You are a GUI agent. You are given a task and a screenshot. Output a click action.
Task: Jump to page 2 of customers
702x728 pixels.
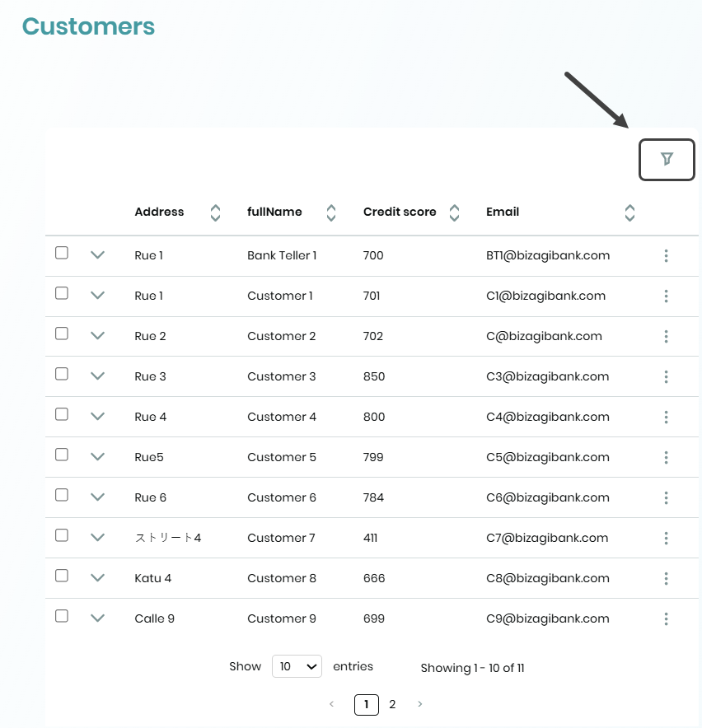392,705
